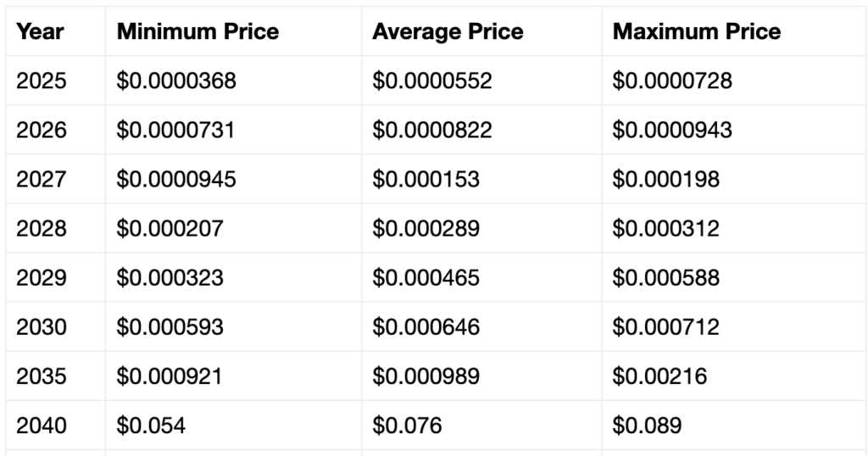The image size is (868, 456).
Task: Select the 2025 year cell
Action: (x=41, y=81)
